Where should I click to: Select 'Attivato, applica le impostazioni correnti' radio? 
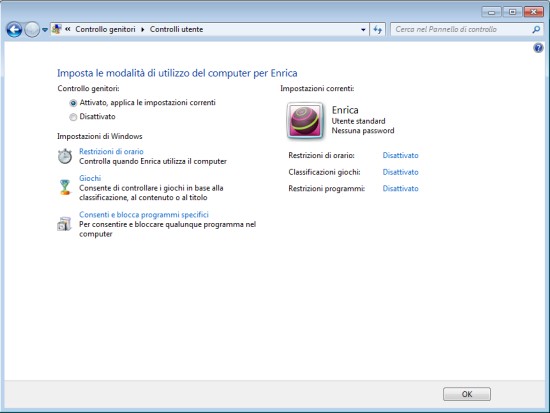point(73,103)
